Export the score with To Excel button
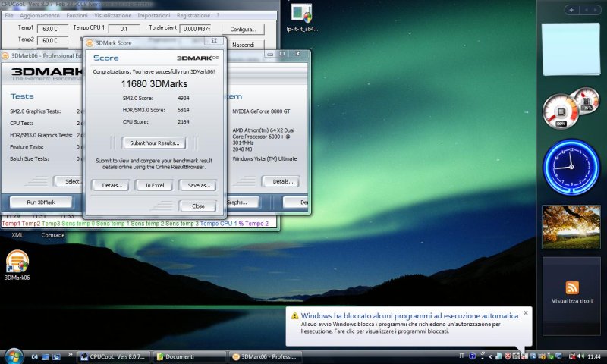Screen dimensions: 607x364 tap(154, 185)
